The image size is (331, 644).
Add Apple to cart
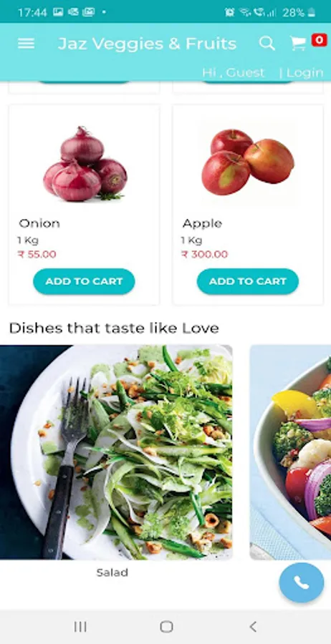(247, 281)
